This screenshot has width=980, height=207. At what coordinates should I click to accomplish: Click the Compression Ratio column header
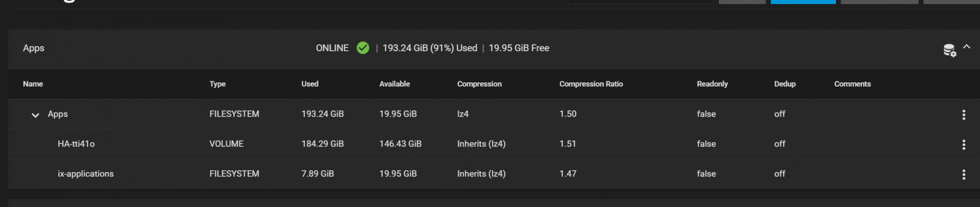591,84
